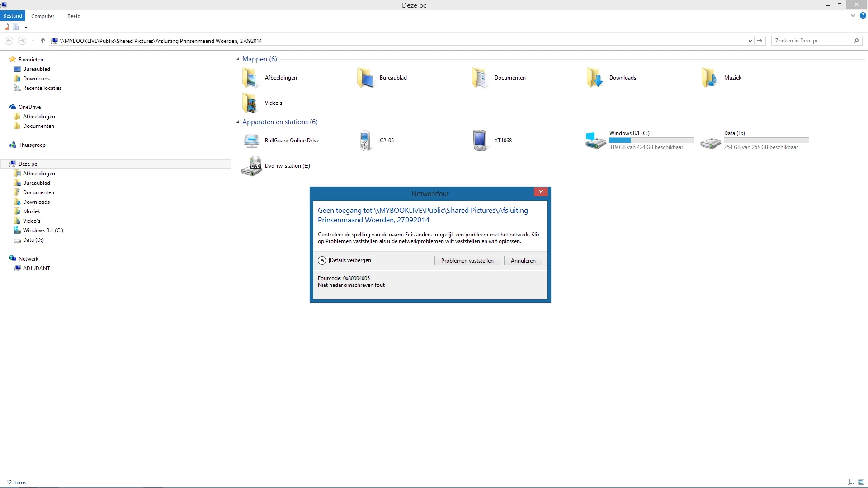The image size is (868, 488).
Task: Open the C2-05 phone device
Action: (366, 141)
